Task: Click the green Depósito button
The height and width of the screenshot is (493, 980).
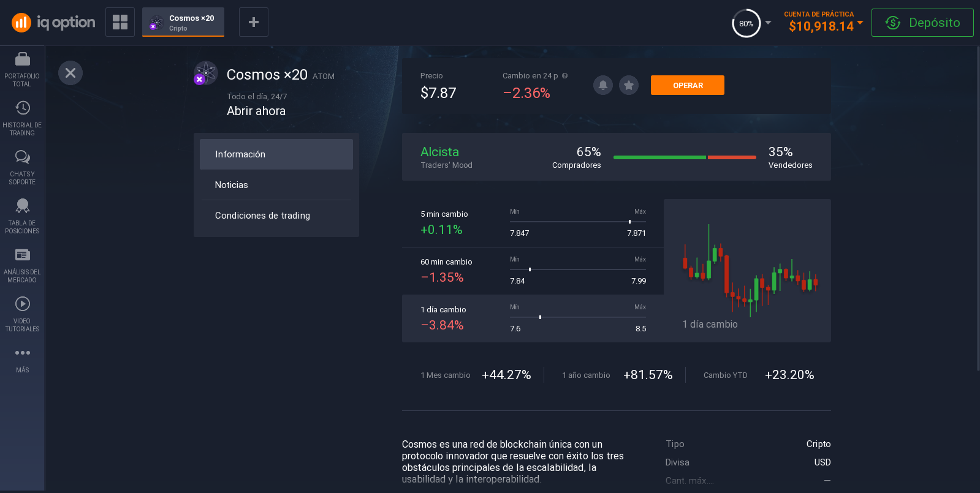Action: pyautogui.click(x=922, y=23)
